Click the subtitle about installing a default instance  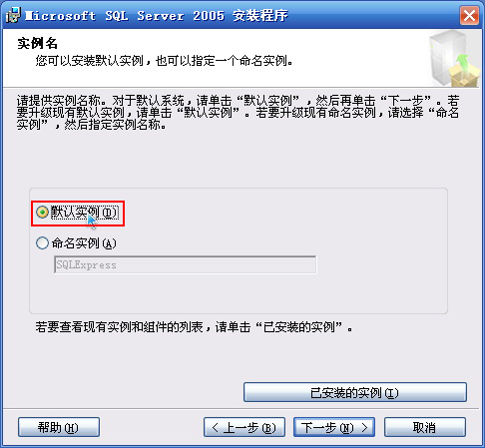165,61
